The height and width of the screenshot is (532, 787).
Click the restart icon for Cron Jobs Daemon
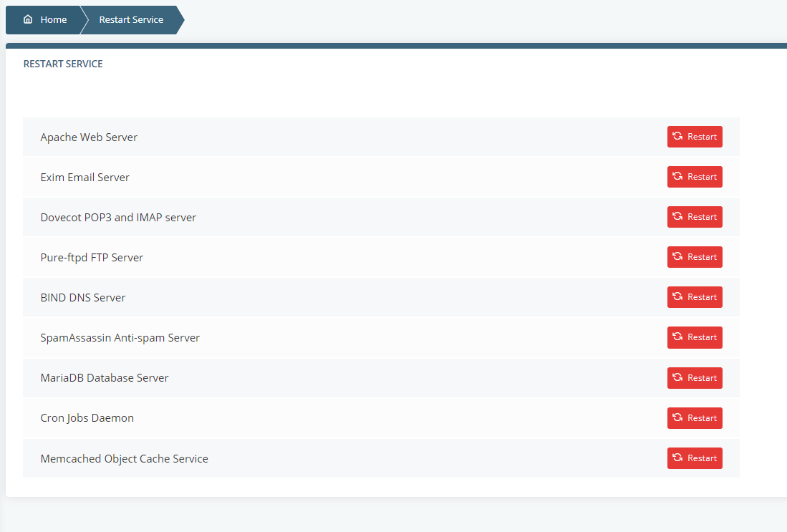pyautogui.click(x=676, y=418)
